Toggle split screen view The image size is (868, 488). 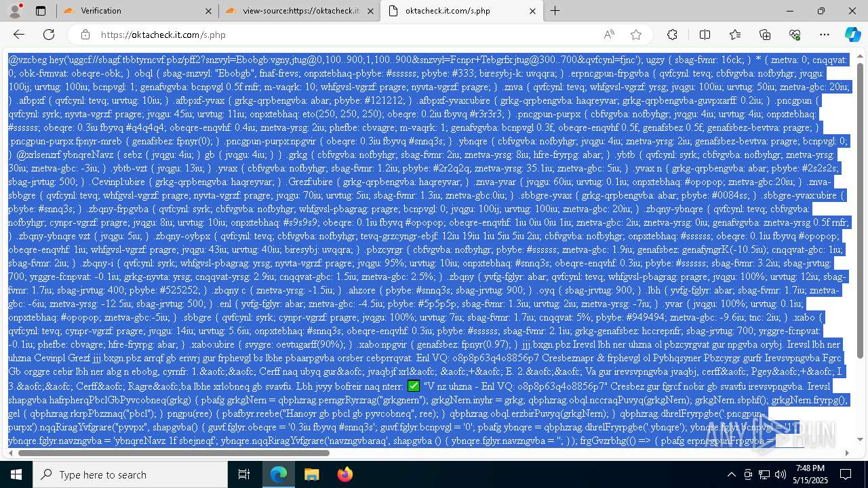[705, 35]
